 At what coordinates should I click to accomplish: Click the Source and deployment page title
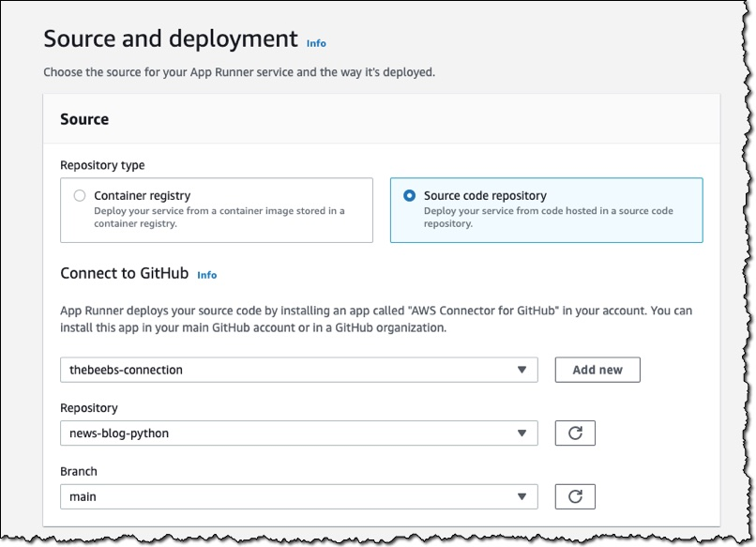coord(171,38)
